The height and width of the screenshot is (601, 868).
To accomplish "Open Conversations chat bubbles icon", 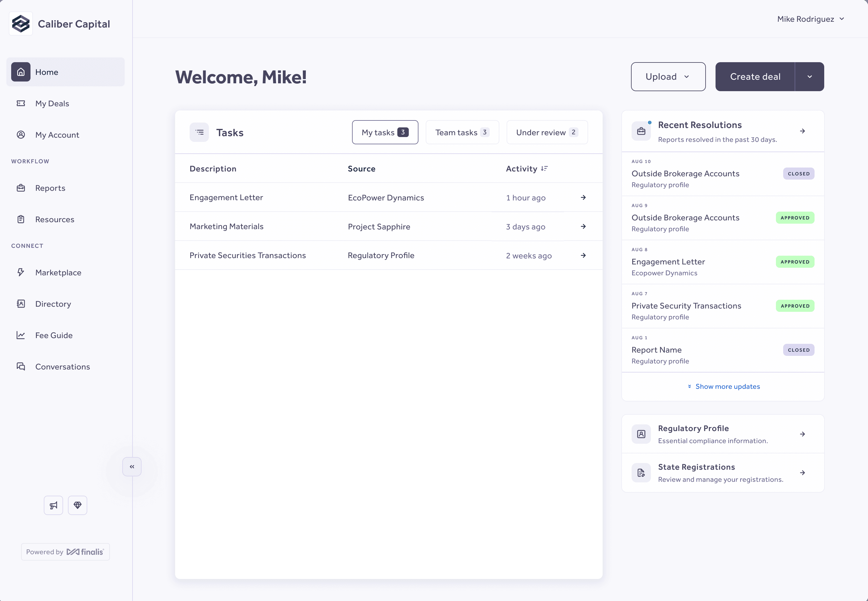I will pos(21,366).
